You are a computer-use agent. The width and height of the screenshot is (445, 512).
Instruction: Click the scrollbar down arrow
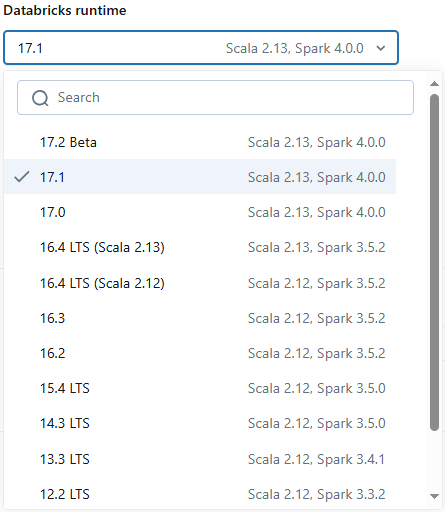coord(434,496)
